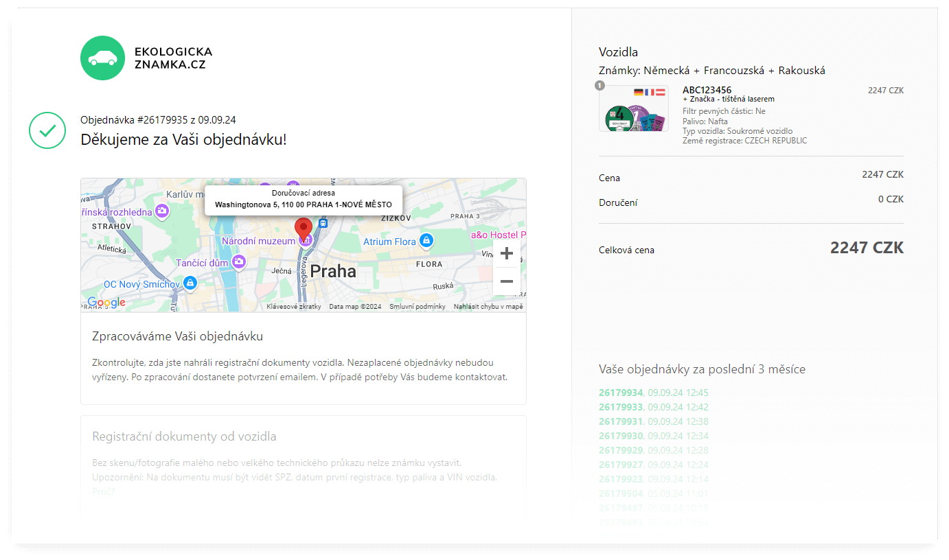Open previous order 26179931
This screenshot has height=560, width=949.
[x=621, y=421]
